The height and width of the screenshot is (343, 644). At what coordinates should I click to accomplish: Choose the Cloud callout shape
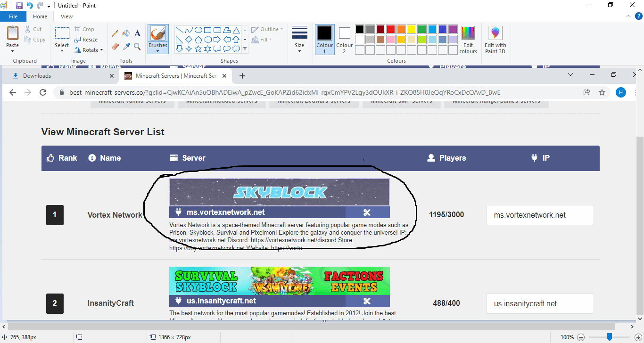(236, 49)
